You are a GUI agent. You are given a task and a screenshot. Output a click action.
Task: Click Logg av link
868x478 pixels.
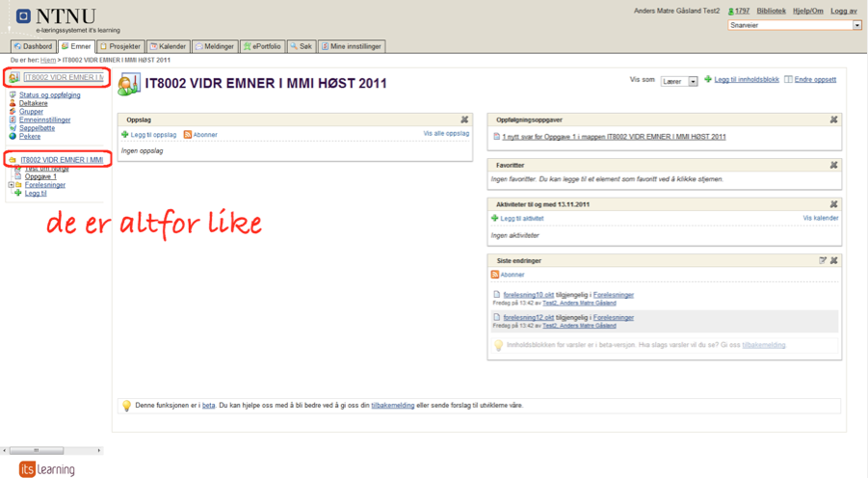[x=844, y=11]
